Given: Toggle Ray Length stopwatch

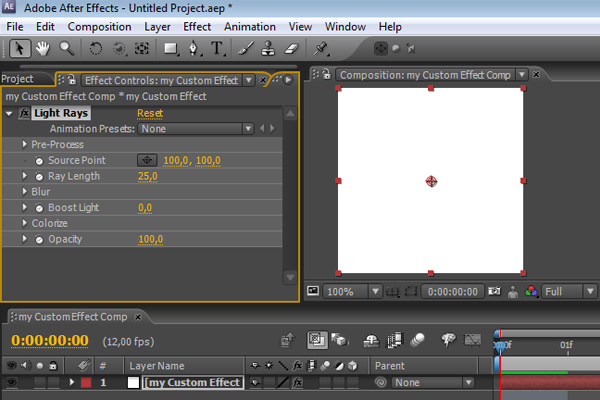Looking at the screenshot, I should (x=39, y=176).
